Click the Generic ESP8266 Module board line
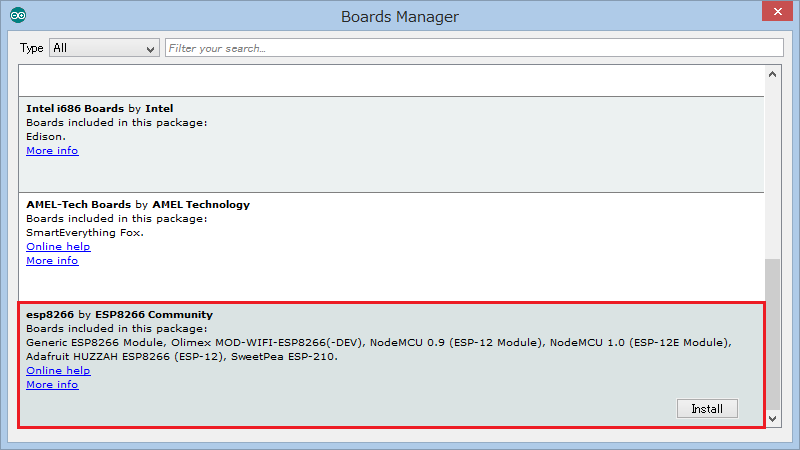This screenshot has width=800, height=450. (379, 342)
